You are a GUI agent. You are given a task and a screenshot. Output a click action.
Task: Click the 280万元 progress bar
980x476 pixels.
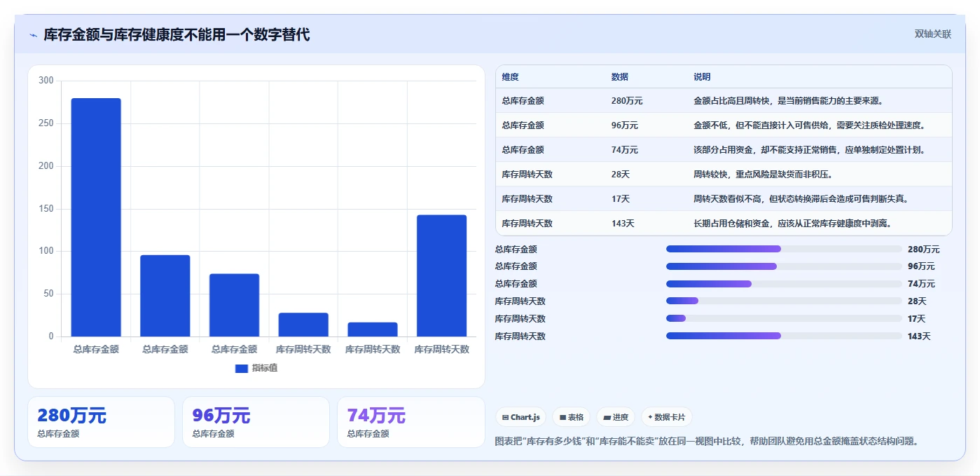tap(784, 249)
